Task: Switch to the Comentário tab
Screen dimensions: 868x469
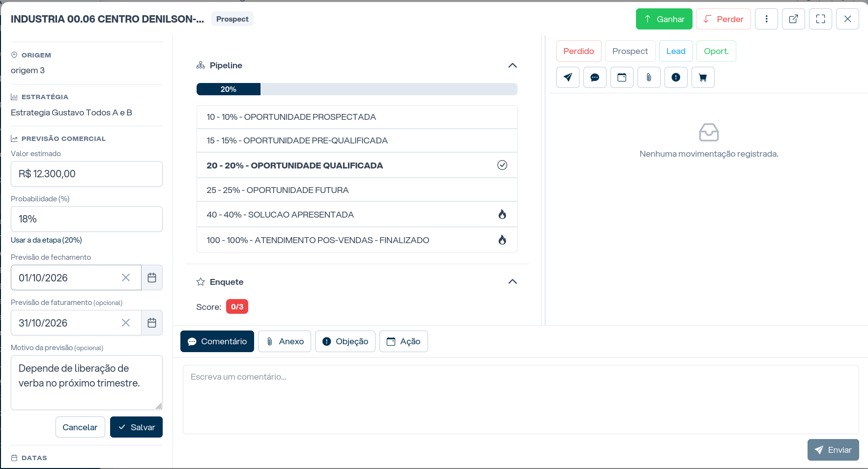Action: tap(217, 341)
